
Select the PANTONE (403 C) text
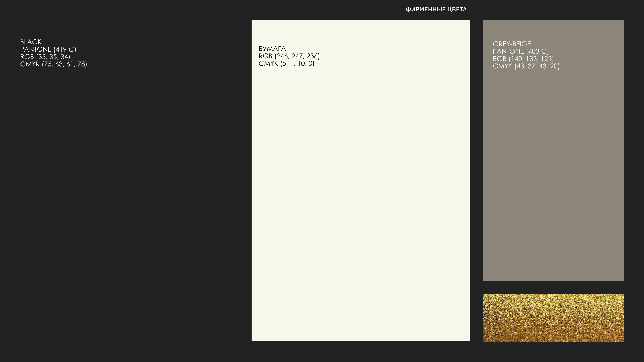point(521,51)
